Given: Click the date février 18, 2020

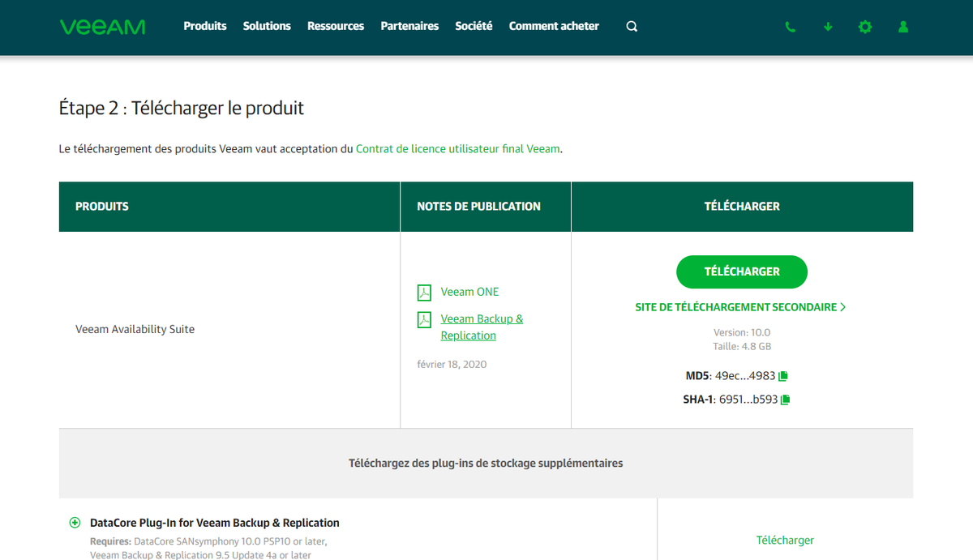Looking at the screenshot, I should (x=452, y=364).
